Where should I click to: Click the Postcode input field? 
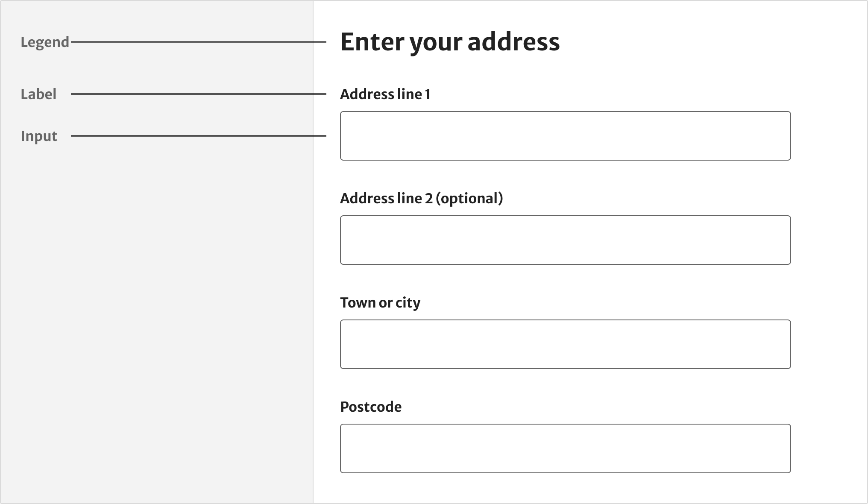[x=565, y=448]
